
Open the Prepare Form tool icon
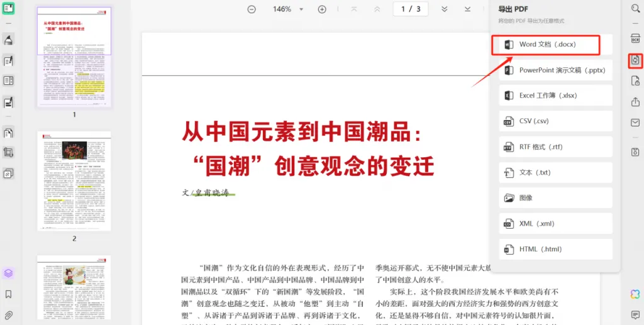(8, 80)
